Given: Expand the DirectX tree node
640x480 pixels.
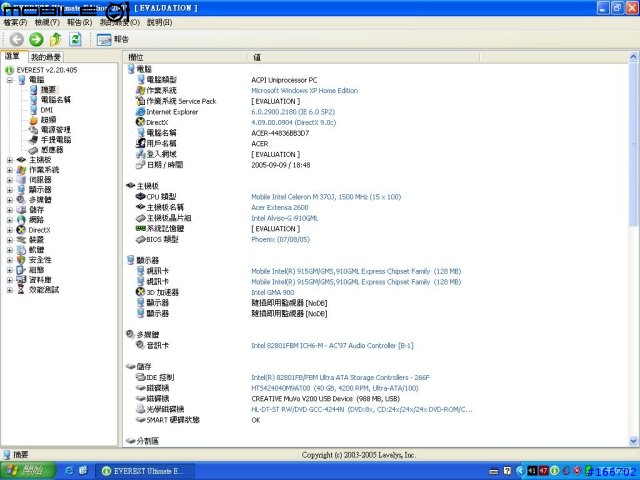Looking at the screenshot, I should point(9,230).
